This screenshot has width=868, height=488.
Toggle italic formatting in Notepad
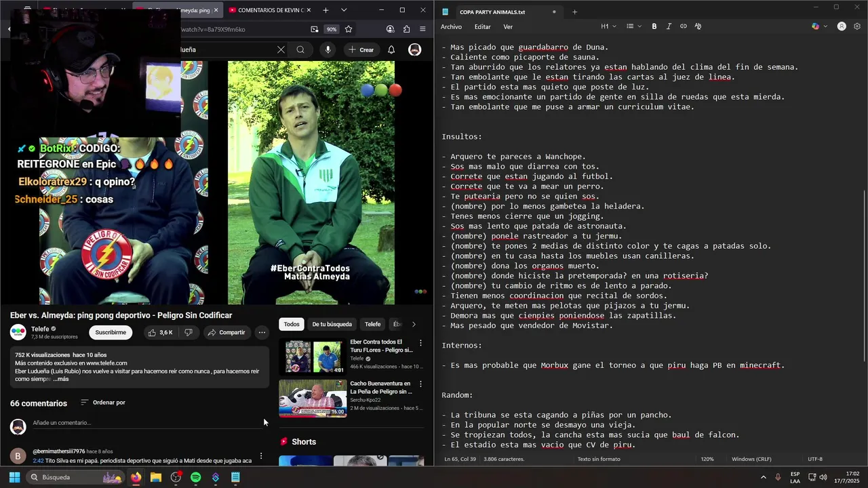pos(669,26)
